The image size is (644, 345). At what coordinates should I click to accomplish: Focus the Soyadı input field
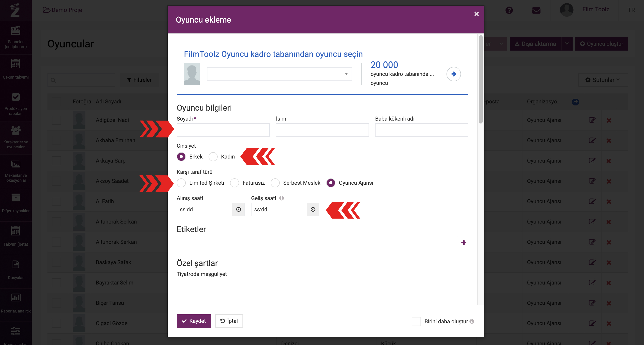[x=223, y=130]
